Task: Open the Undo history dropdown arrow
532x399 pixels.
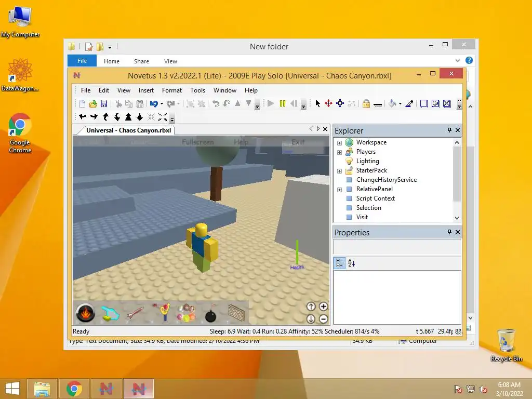Action: (x=162, y=104)
